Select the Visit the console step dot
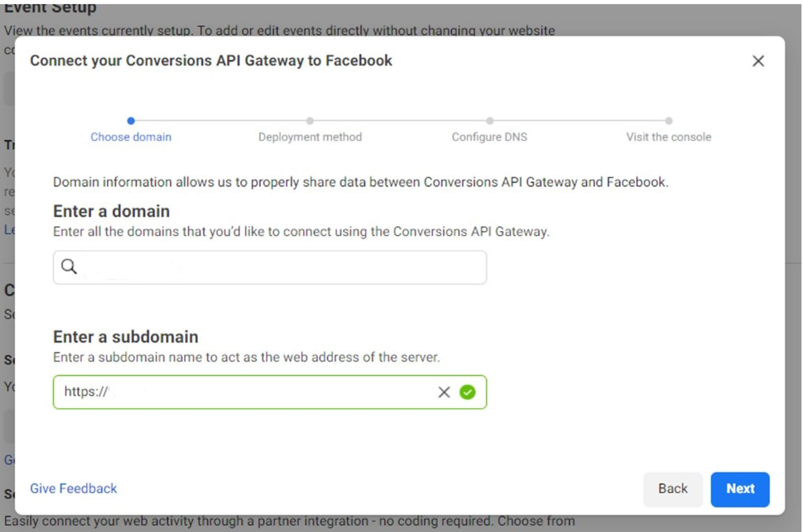The width and height of the screenshot is (803, 532). click(669, 121)
